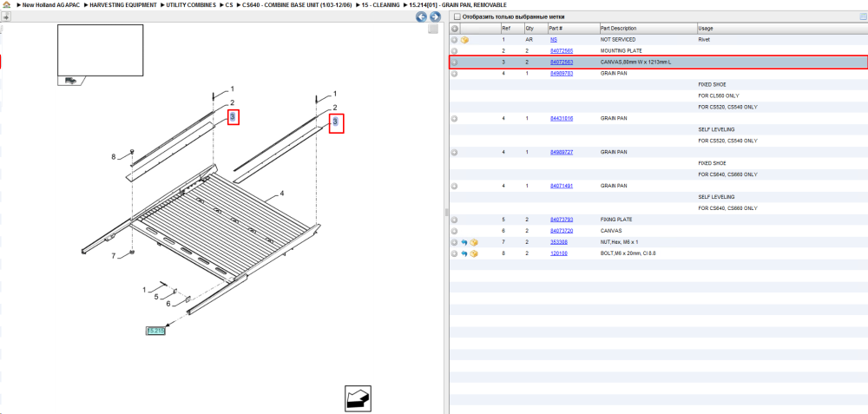Click the large arrow icon below the diagram
Image resolution: width=868 pixels, height=414 pixels.
coord(358,398)
